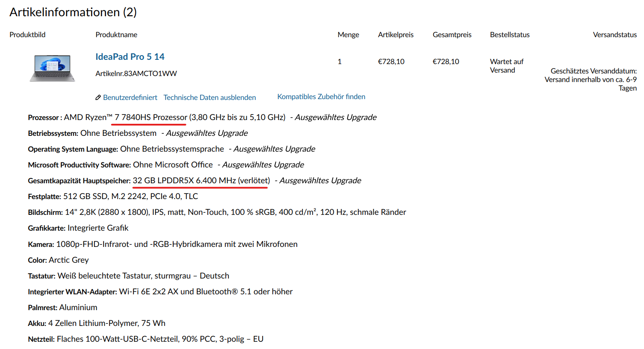
Task: Click the 512 GB SSD Festplatte spec
Action: pos(113,196)
